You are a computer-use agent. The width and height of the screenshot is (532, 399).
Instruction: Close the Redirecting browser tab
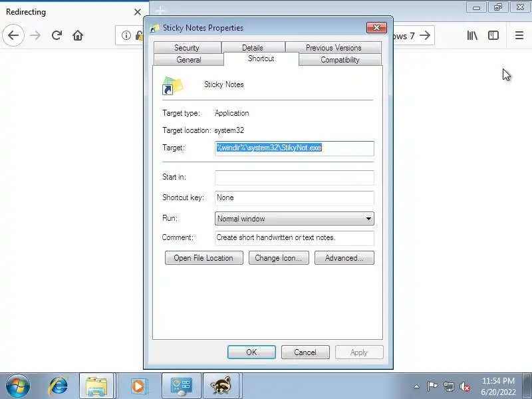pos(138,12)
